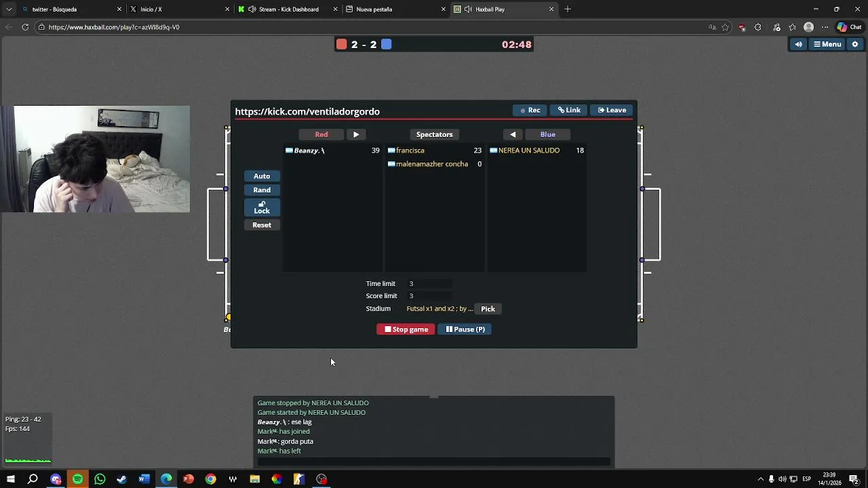The image size is (868, 488).
Task: Switch to the Inicio / X tab
Action: [180, 9]
